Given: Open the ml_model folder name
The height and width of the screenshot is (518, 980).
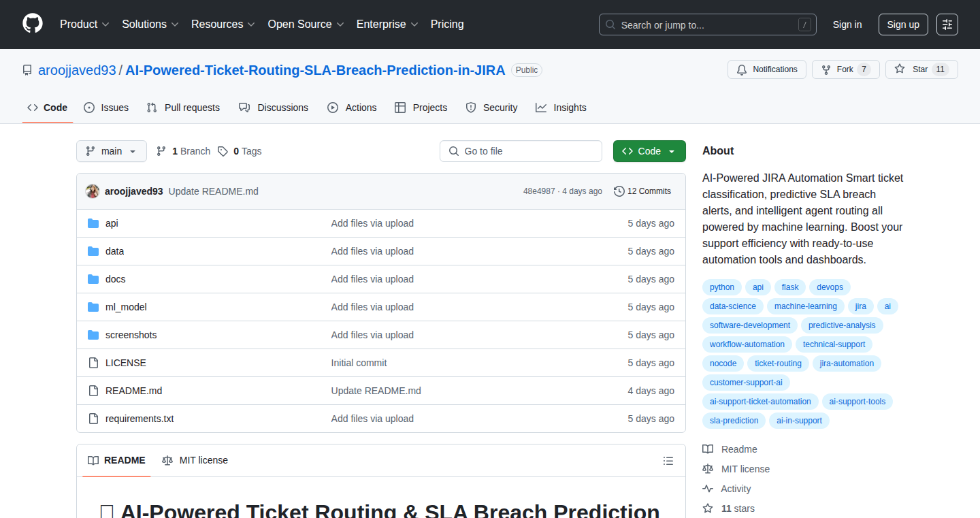Looking at the screenshot, I should point(126,307).
